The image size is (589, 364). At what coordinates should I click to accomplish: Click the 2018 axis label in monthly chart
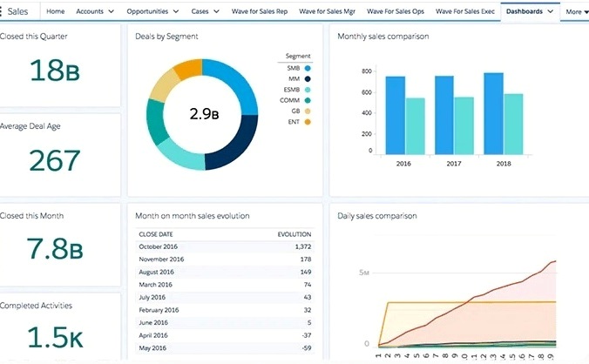click(x=504, y=164)
